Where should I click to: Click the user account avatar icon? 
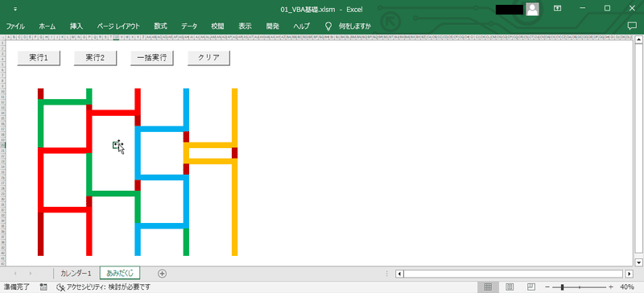[532, 9]
